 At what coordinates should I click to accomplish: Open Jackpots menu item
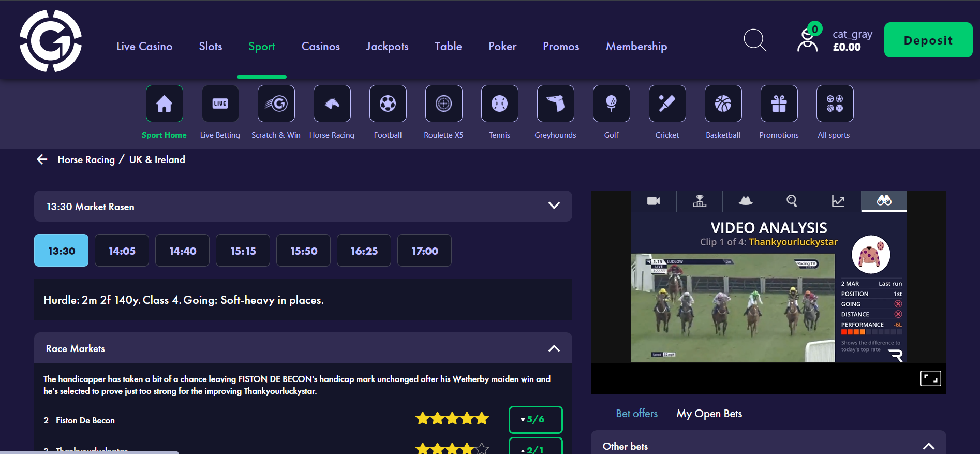[387, 47]
